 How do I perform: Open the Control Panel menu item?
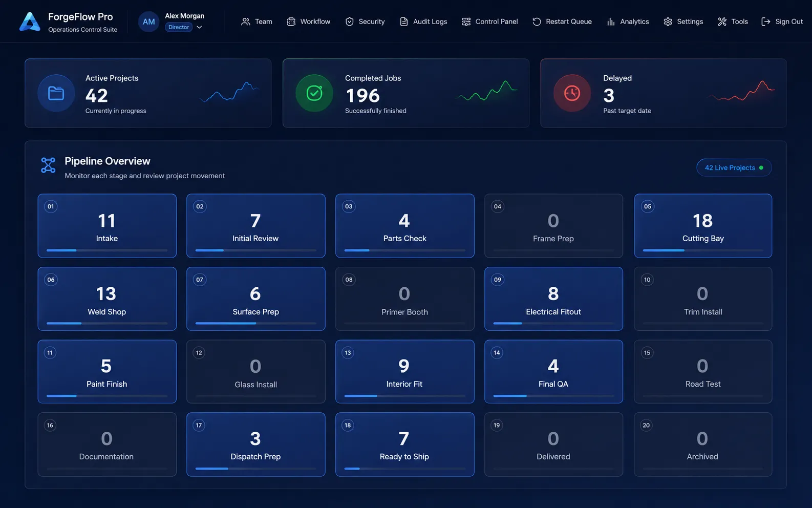490,22
